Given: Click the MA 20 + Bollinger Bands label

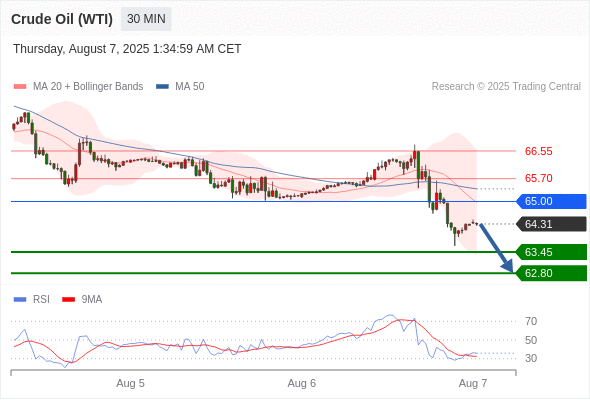Looking at the screenshot, I should 88,87.
